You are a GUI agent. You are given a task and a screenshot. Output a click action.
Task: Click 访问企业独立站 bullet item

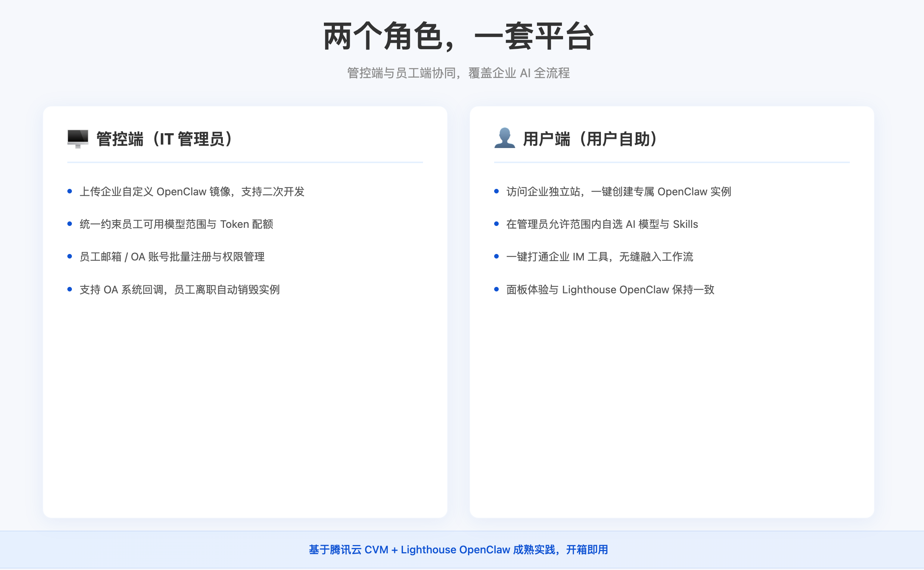[x=618, y=192]
